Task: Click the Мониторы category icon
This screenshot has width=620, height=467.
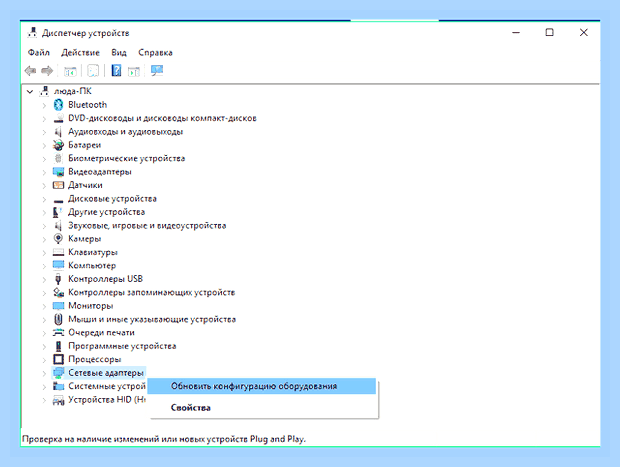Action: (x=59, y=306)
